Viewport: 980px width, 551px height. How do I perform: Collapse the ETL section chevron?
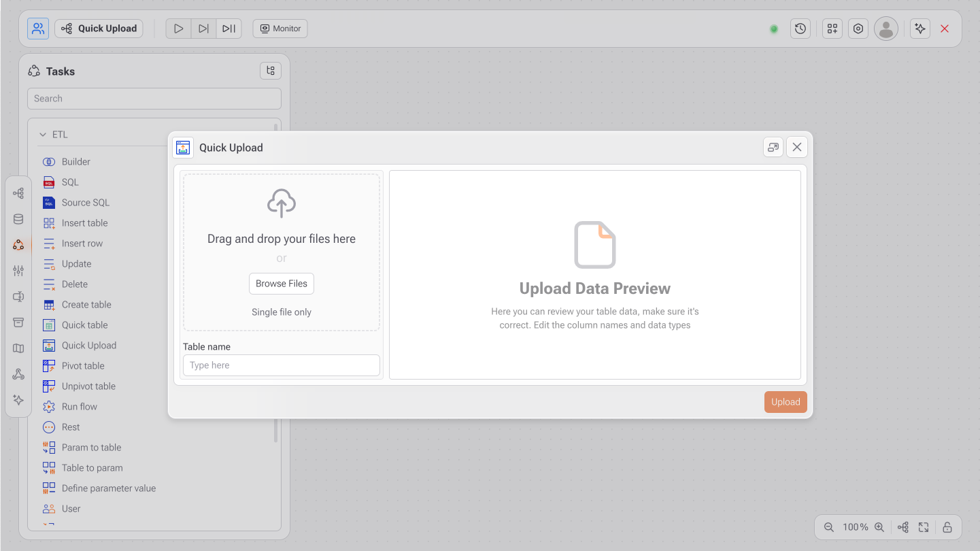43,135
